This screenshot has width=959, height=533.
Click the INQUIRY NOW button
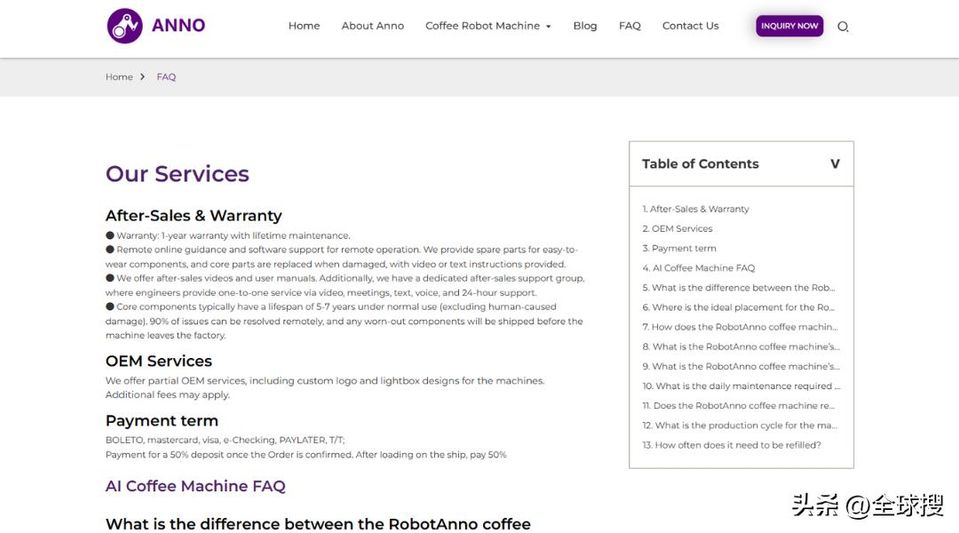click(x=789, y=26)
